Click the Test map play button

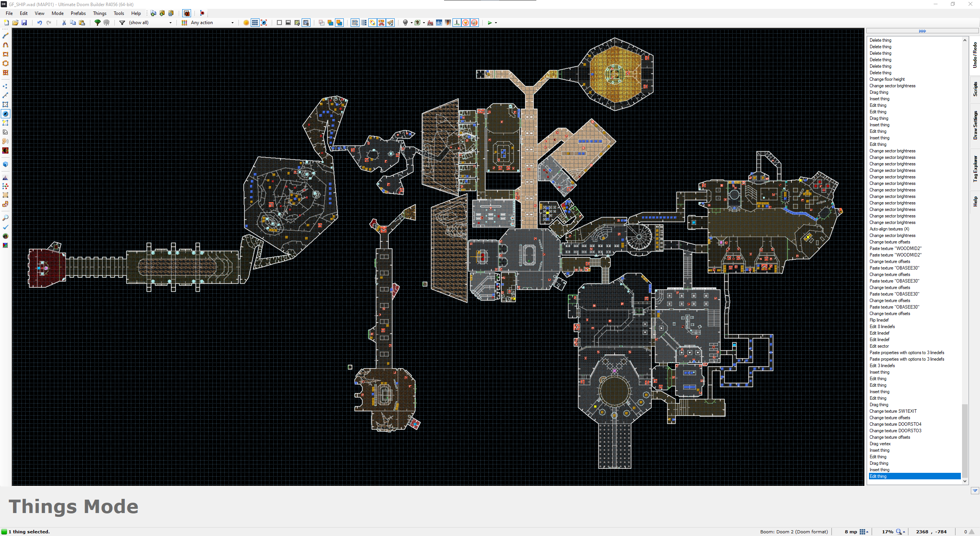[x=490, y=23]
